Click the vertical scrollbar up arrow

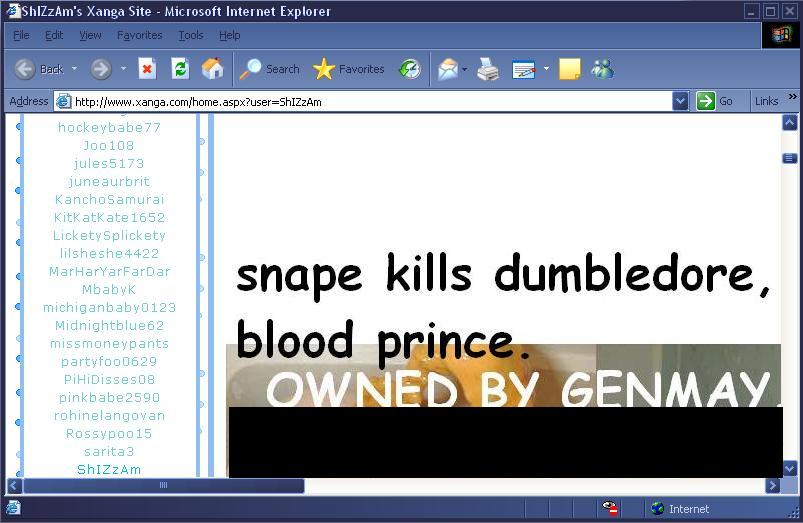pos(790,122)
